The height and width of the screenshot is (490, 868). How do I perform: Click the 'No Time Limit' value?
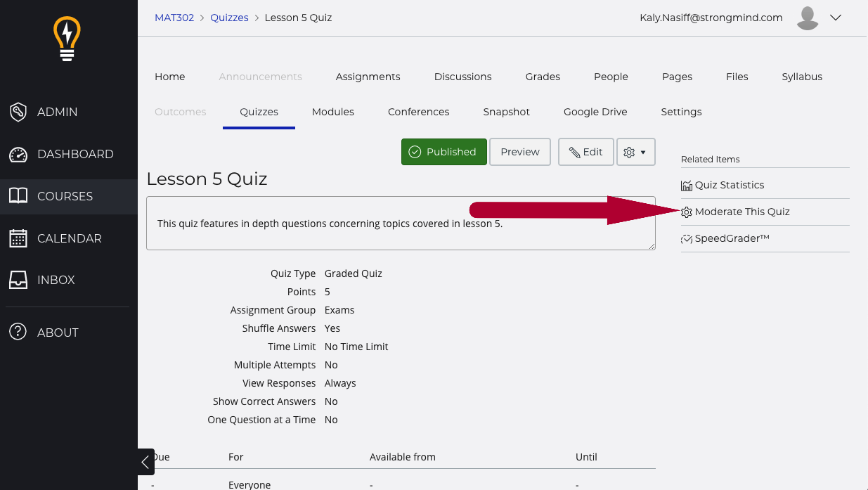click(x=356, y=347)
